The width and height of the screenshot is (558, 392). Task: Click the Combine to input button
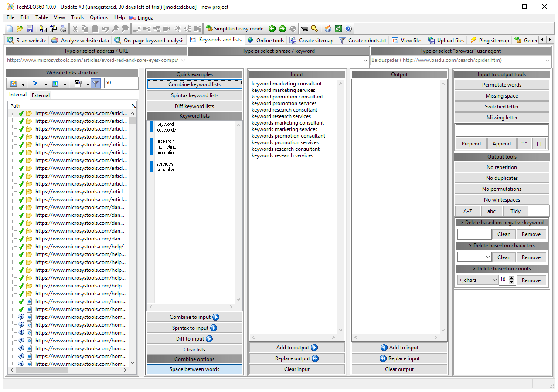tap(194, 317)
